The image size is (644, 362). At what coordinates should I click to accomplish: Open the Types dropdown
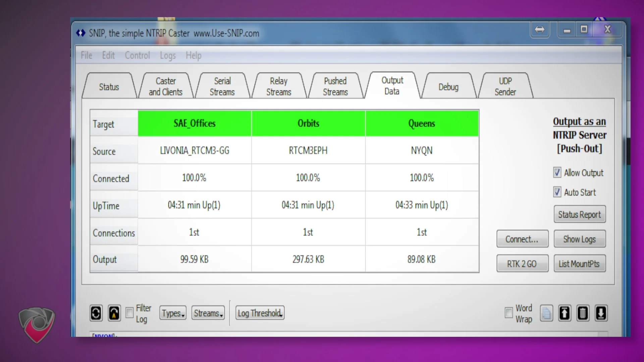click(173, 313)
